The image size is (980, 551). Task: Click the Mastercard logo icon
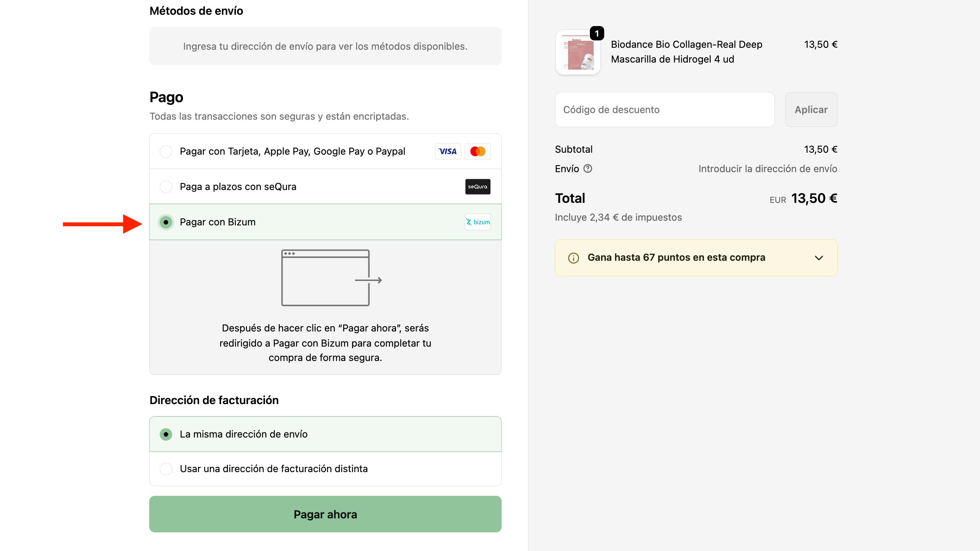pyautogui.click(x=478, y=152)
